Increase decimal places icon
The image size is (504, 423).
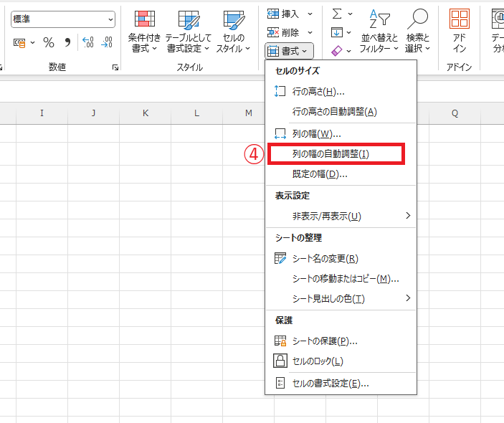87,42
